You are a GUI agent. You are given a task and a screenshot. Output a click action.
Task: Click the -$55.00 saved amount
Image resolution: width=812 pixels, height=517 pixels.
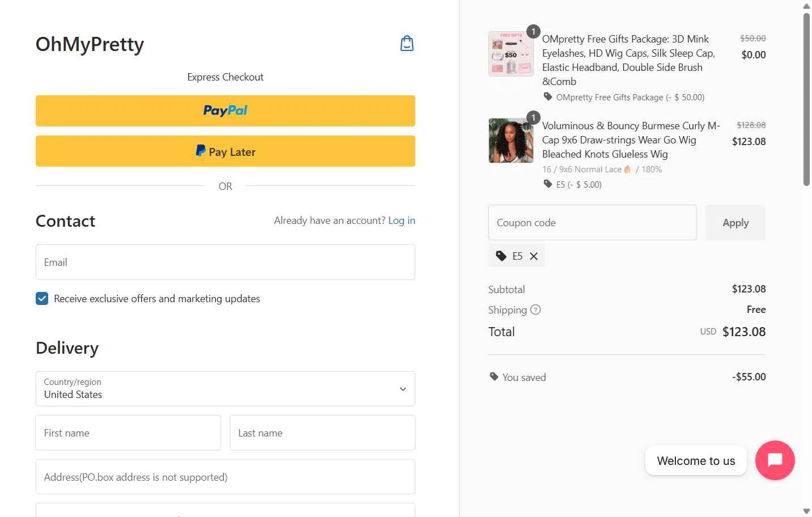[749, 377]
